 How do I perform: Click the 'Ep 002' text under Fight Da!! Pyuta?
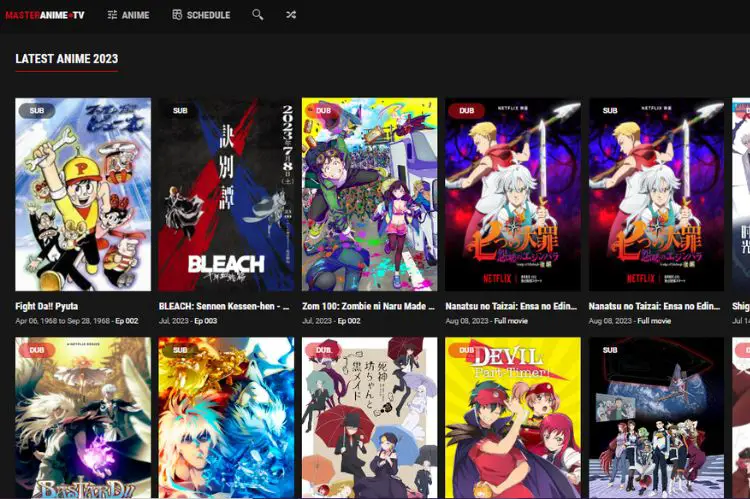[x=127, y=321]
